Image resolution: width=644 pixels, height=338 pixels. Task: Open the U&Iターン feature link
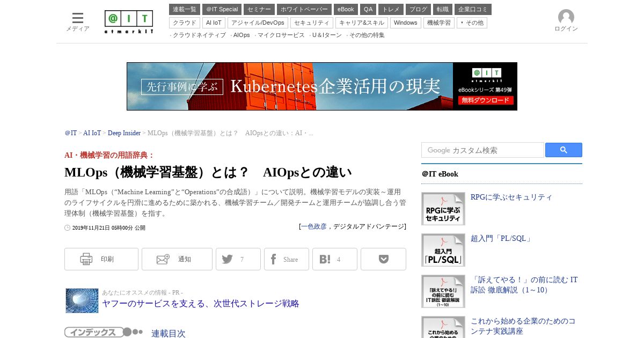pos(327,35)
